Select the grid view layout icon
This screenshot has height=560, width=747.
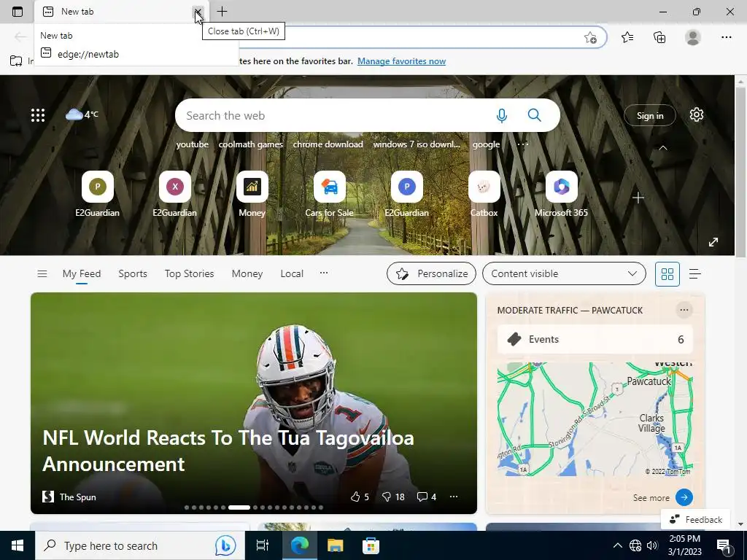(667, 274)
